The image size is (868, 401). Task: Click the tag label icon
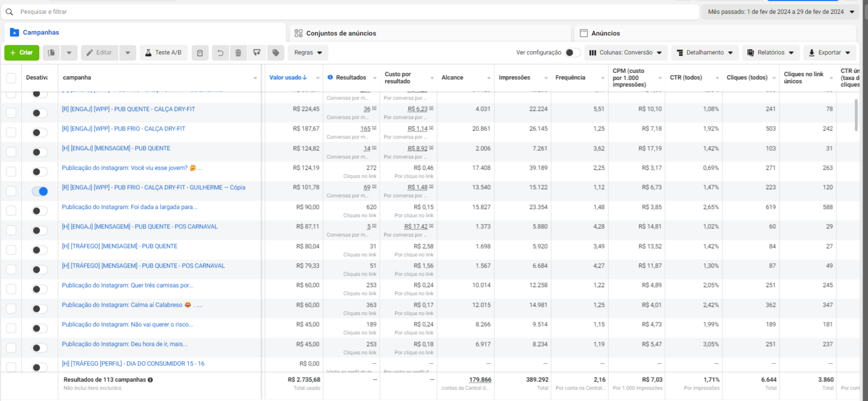click(276, 52)
